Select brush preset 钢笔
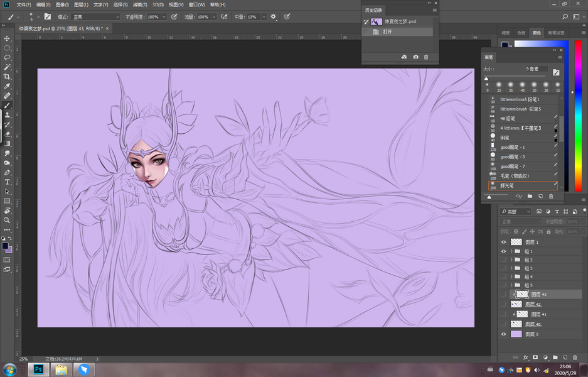588x377 pixels. point(523,138)
